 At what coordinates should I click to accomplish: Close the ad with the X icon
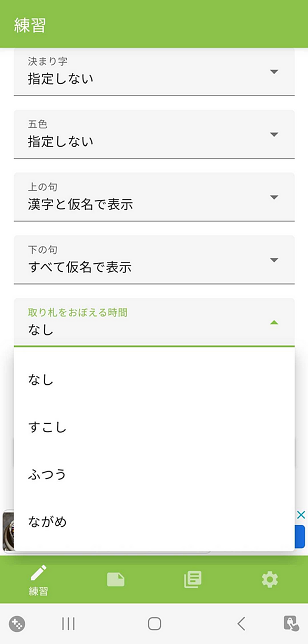tap(301, 515)
